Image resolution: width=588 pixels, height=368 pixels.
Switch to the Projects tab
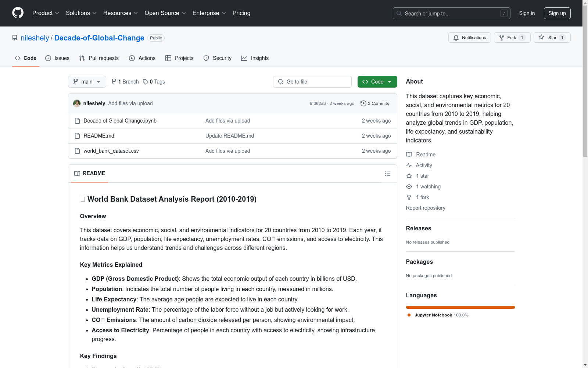coord(179,58)
